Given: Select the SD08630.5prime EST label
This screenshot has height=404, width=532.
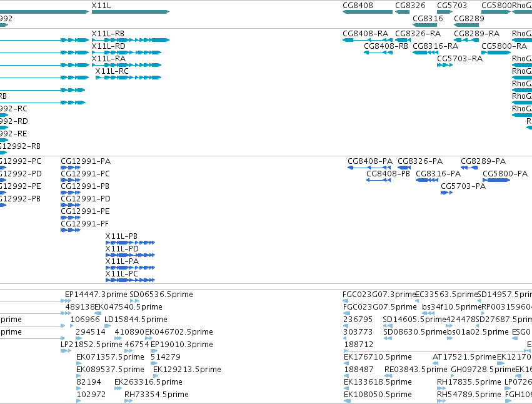Looking at the screenshot, I should [x=414, y=332].
